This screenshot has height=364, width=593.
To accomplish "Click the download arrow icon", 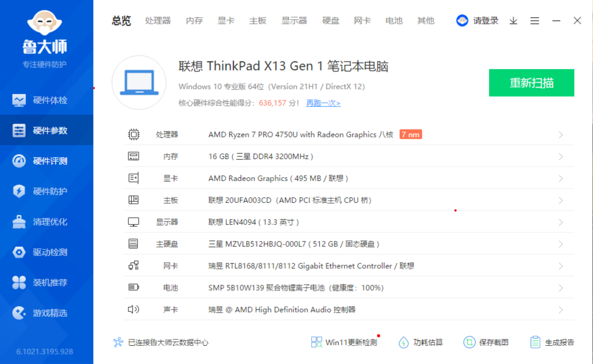I will click(x=513, y=21).
